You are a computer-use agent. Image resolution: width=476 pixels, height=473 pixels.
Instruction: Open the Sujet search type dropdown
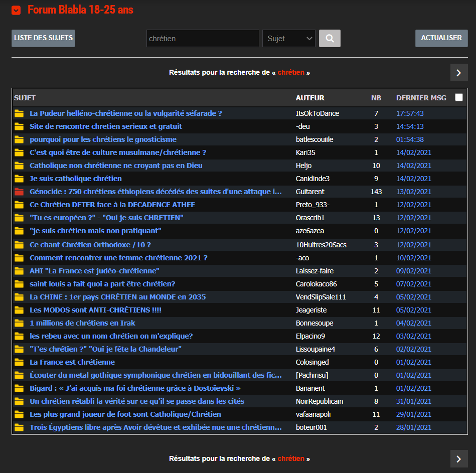288,39
